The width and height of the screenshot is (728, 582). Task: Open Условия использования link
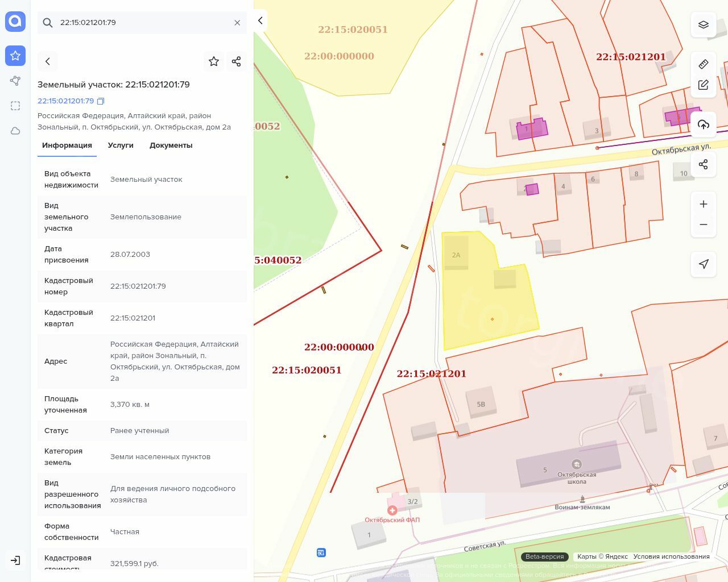(x=671, y=556)
